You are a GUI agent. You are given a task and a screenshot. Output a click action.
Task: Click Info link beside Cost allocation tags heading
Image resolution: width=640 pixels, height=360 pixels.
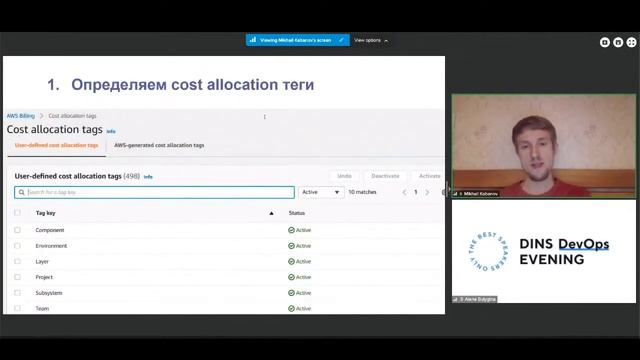click(x=111, y=131)
